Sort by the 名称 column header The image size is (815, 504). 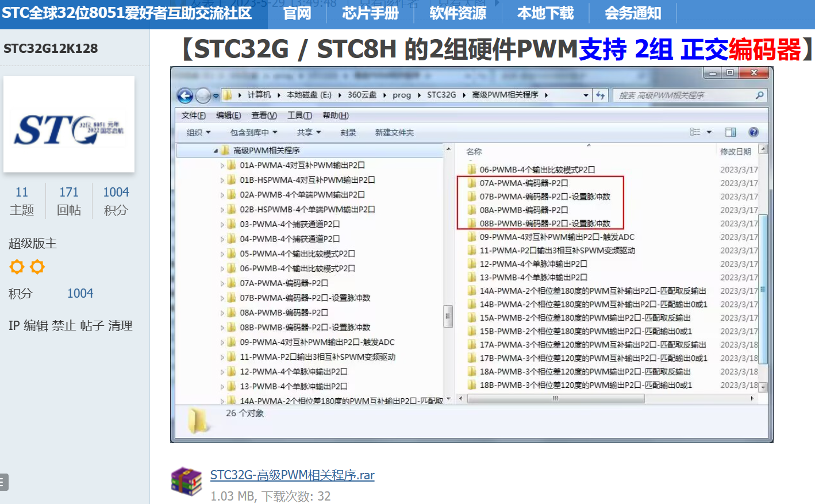point(474,152)
